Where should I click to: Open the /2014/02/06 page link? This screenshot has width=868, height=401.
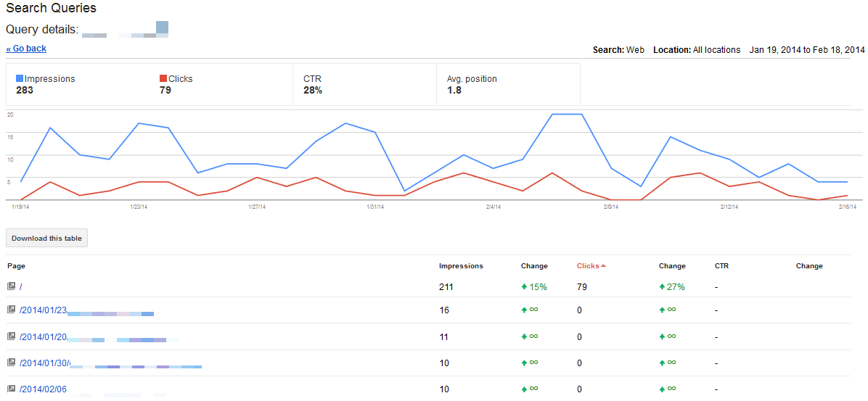[43, 389]
